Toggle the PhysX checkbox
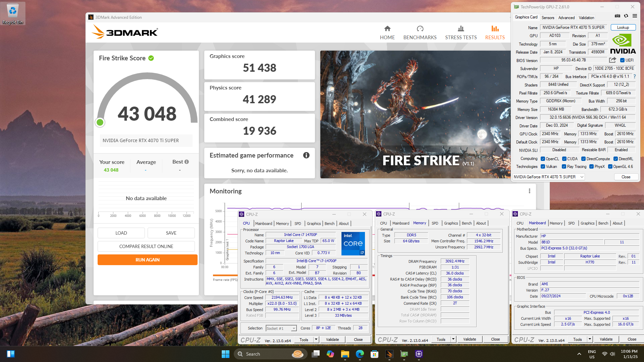 point(591,167)
